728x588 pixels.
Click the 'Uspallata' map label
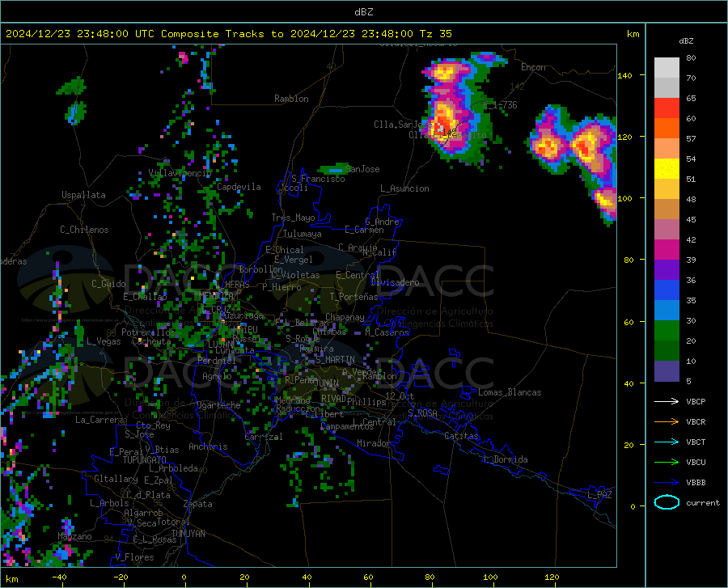click(83, 195)
